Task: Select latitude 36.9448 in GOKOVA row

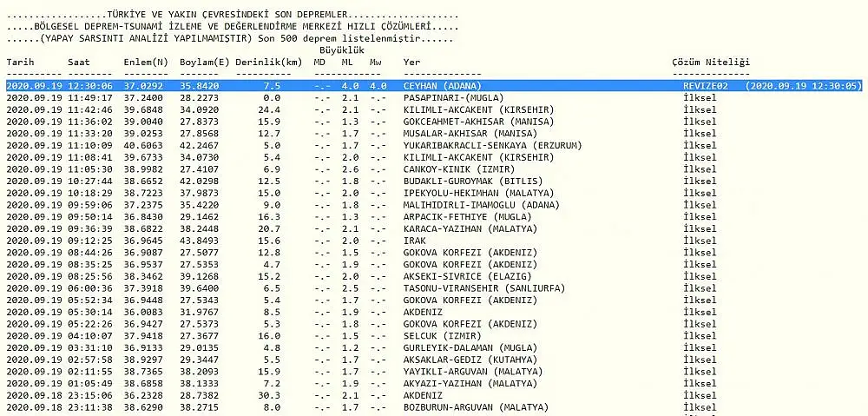Action: (x=143, y=300)
